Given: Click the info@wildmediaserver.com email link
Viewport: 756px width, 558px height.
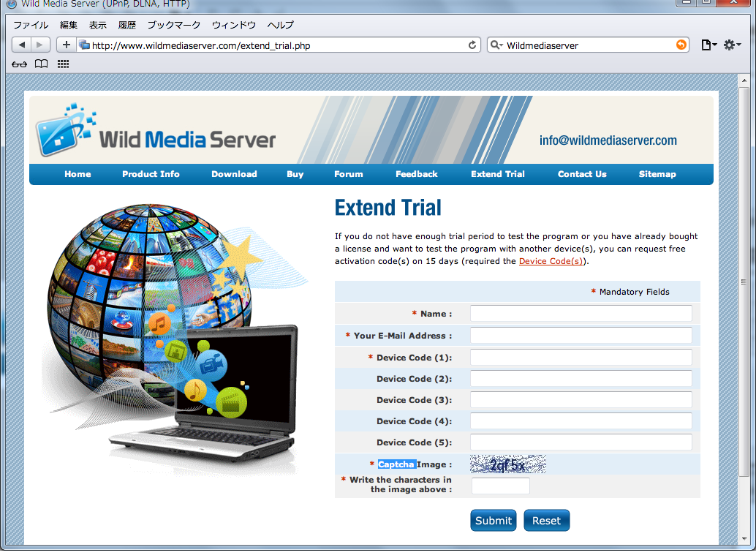Looking at the screenshot, I should [x=608, y=140].
